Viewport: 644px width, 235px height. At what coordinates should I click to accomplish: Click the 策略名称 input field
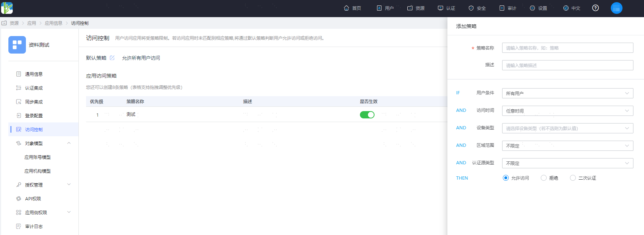pyautogui.click(x=567, y=48)
